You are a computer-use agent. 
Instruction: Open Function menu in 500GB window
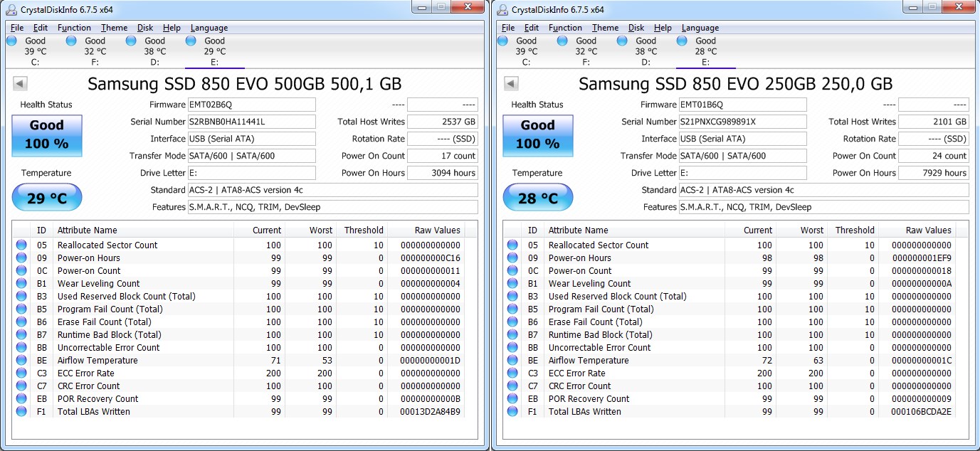coord(74,28)
